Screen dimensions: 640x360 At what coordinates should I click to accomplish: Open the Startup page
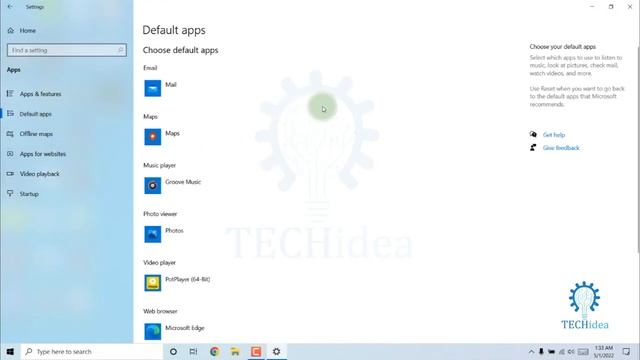coord(29,194)
